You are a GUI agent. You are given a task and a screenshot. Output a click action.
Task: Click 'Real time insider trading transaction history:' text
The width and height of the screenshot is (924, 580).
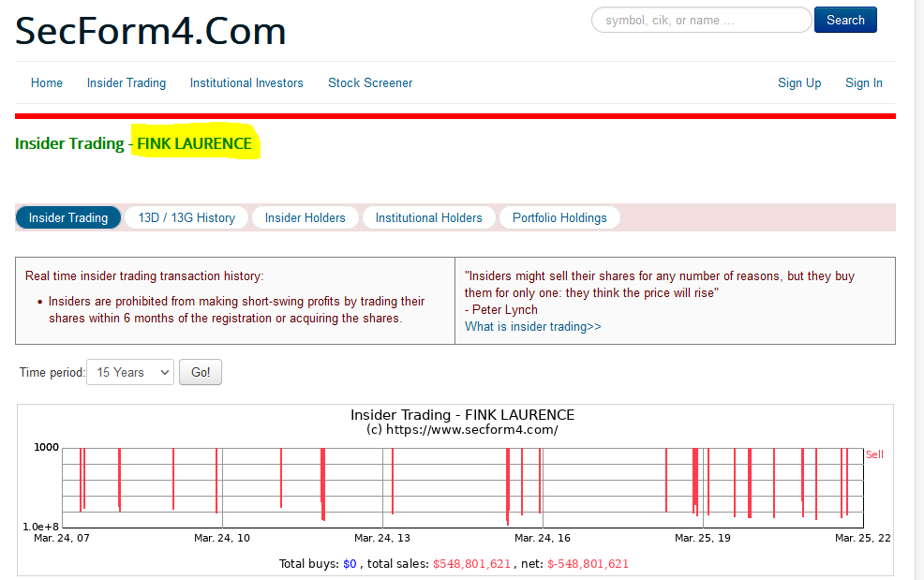pos(144,275)
